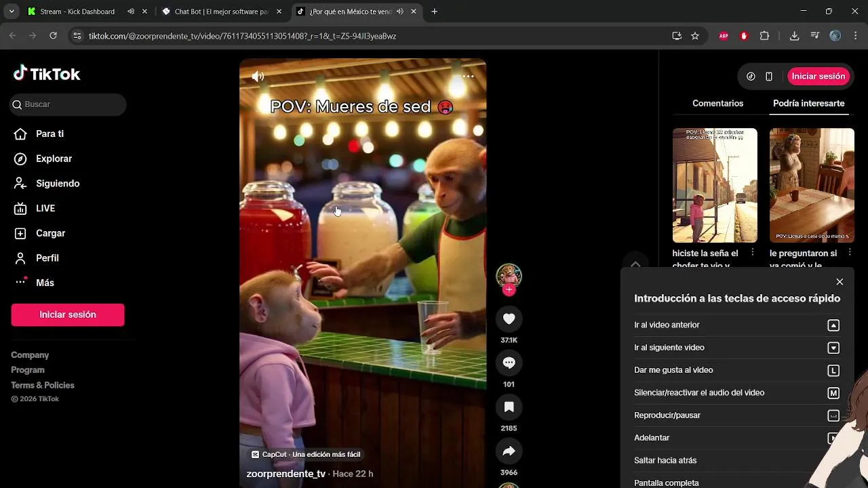Go back in the browser

13,36
